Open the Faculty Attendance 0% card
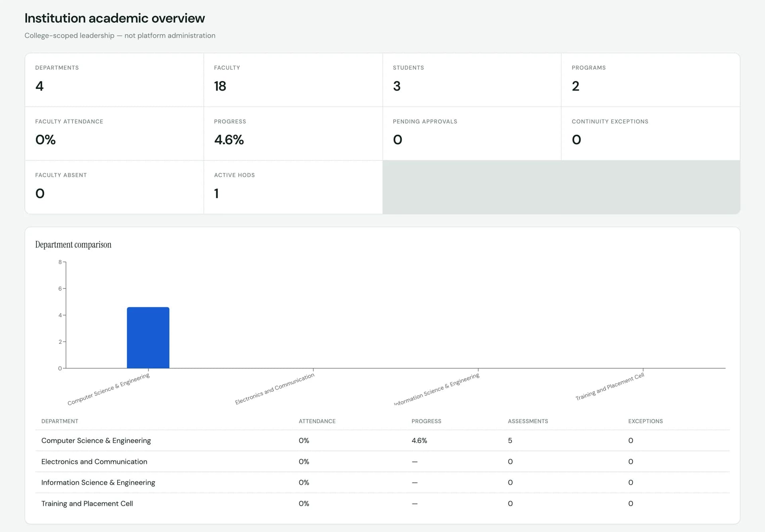The image size is (765, 532). pyautogui.click(x=114, y=133)
